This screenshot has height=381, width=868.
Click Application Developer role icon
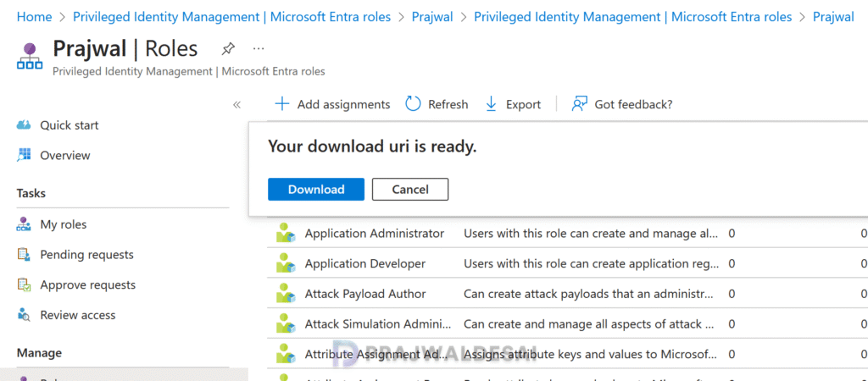point(286,264)
